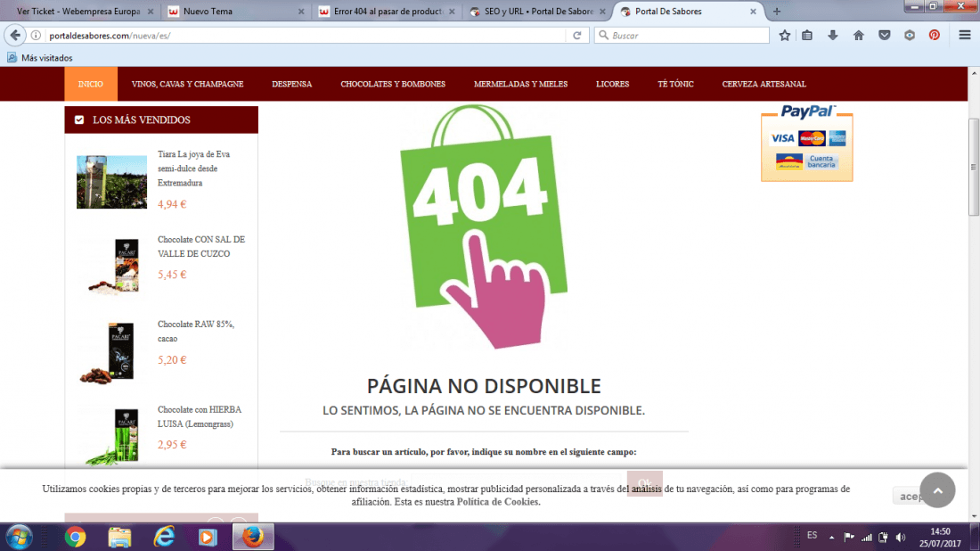Go to the Firefox home page
980x551 pixels.
[x=858, y=36]
